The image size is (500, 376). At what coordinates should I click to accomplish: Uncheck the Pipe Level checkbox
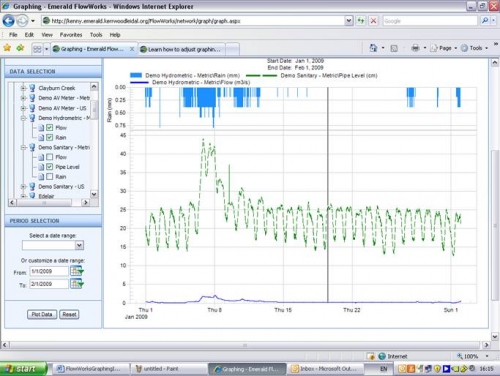(x=50, y=166)
